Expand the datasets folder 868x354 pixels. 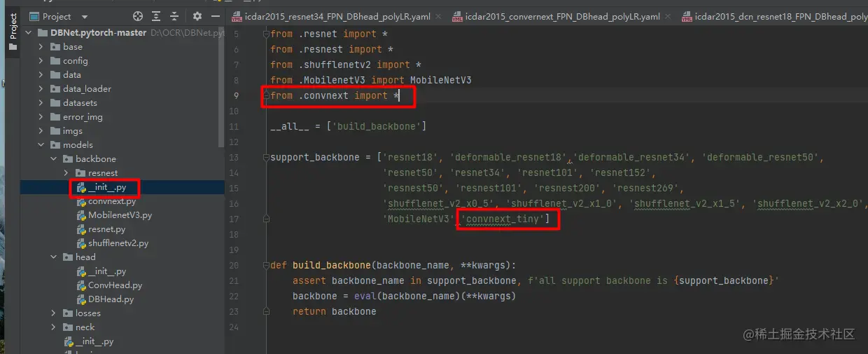41,103
